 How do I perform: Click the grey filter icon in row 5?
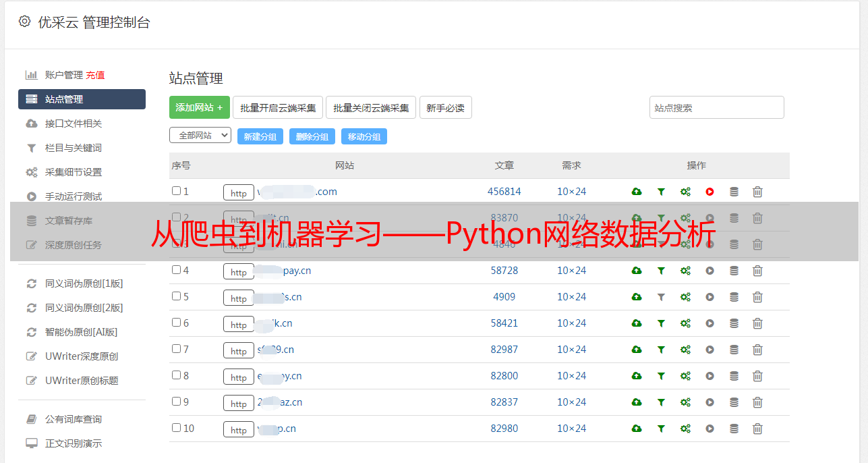pos(661,297)
